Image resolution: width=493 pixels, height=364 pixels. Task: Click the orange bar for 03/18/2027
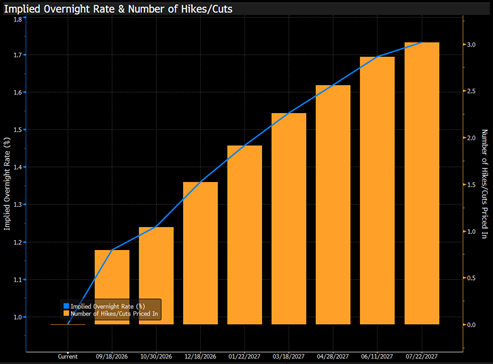[289, 219]
